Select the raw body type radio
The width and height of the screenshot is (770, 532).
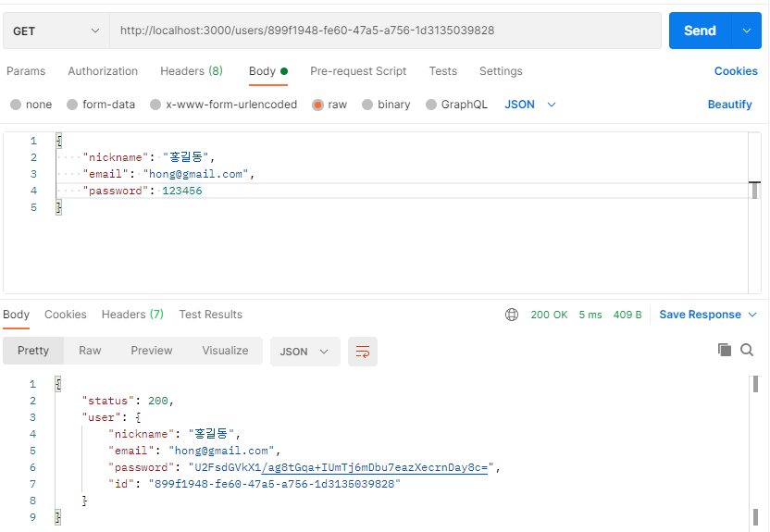pyautogui.click(x=317, y=105)
